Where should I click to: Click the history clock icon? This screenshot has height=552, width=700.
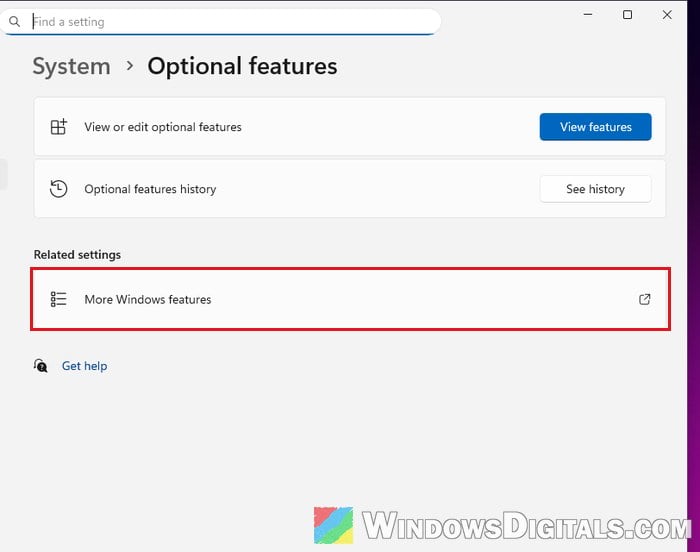58,189
